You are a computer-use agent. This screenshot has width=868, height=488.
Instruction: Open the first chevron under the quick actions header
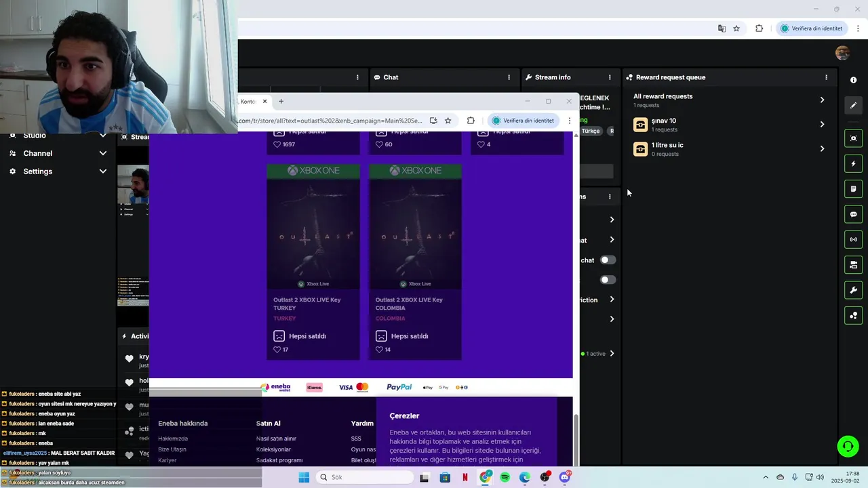612,220
